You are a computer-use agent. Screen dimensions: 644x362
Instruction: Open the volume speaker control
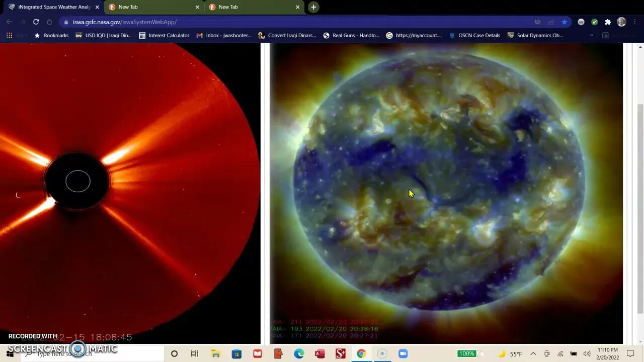(587, 353)
